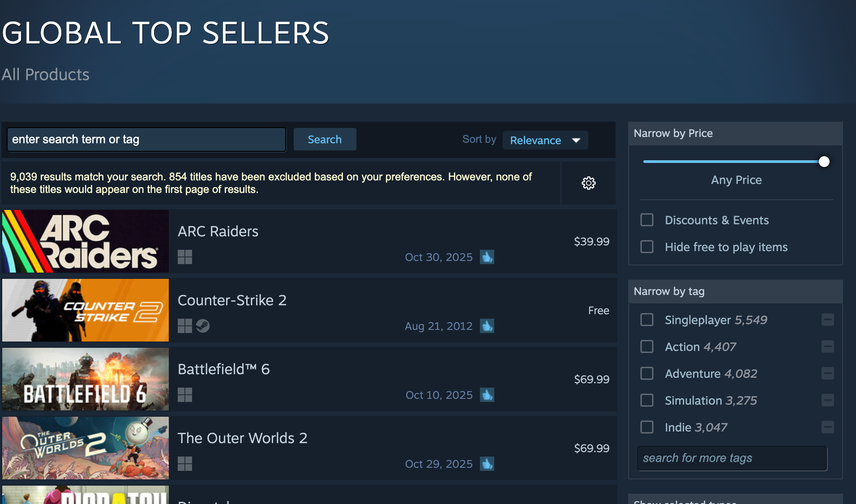
Task: Exclude the Singleplayer tag with minus icon
Action: (x=827, y=320)
